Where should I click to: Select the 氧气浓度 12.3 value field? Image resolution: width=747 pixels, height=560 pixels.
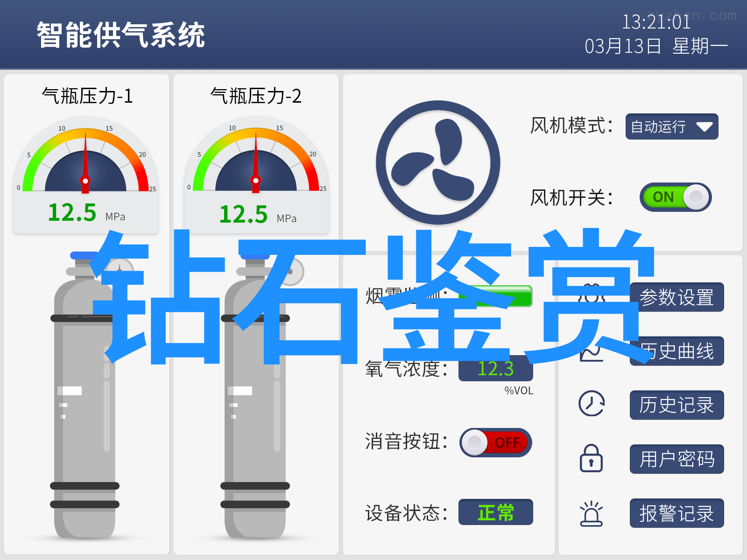[x=496, y=369]
